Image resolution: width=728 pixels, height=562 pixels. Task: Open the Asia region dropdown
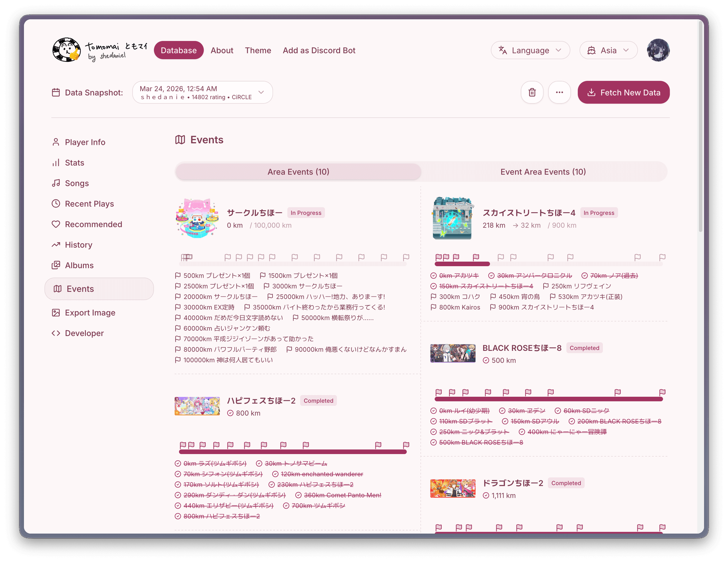coord(608,50)
